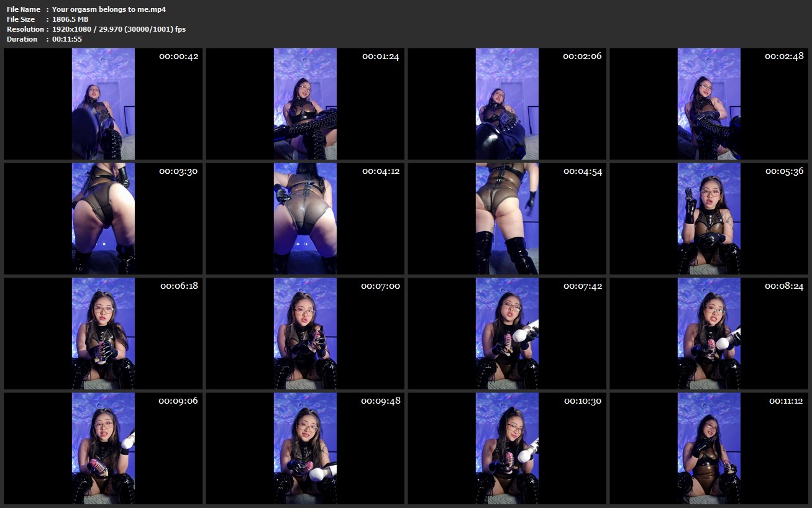Pick the thumbnail frame stamped 00:09:06
Image resolution: width=812 pixels, height=508 pixels.
click(x=103, y=448)
